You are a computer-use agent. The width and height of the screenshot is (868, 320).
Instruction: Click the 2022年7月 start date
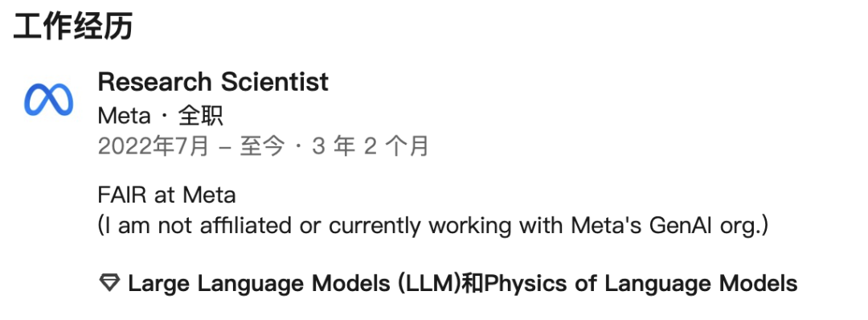click(x=154, y=146)
